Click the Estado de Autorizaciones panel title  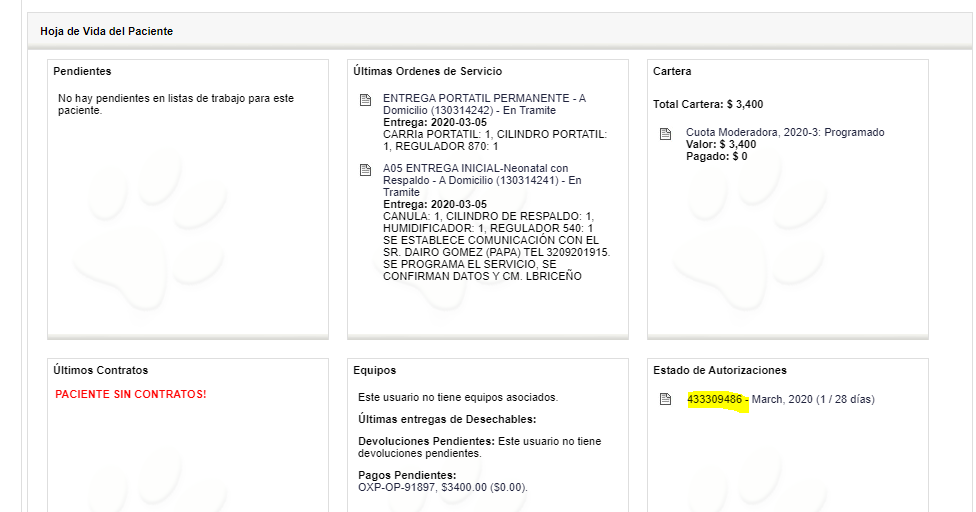point(720,370)
